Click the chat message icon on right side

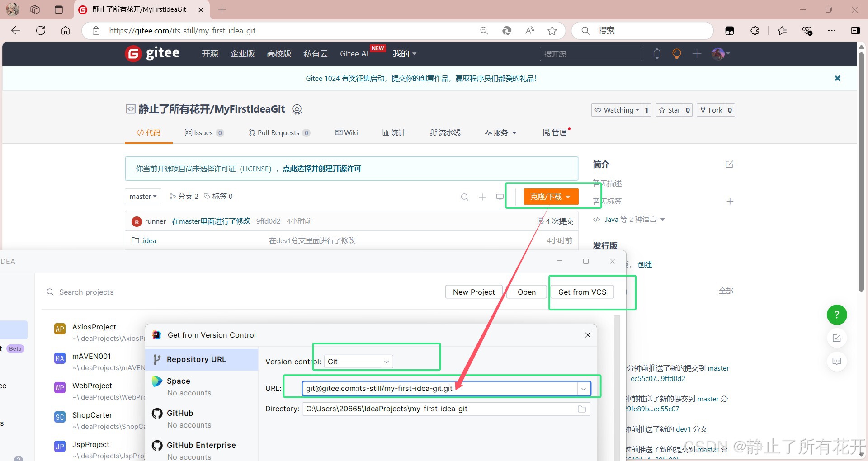click(x=837, y=361)
